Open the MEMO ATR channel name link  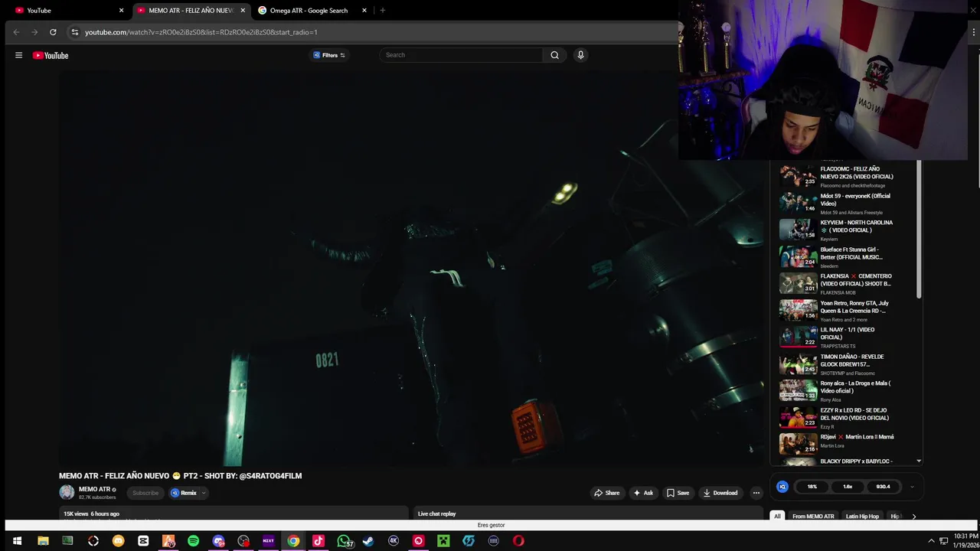click(x=94, y=489)
